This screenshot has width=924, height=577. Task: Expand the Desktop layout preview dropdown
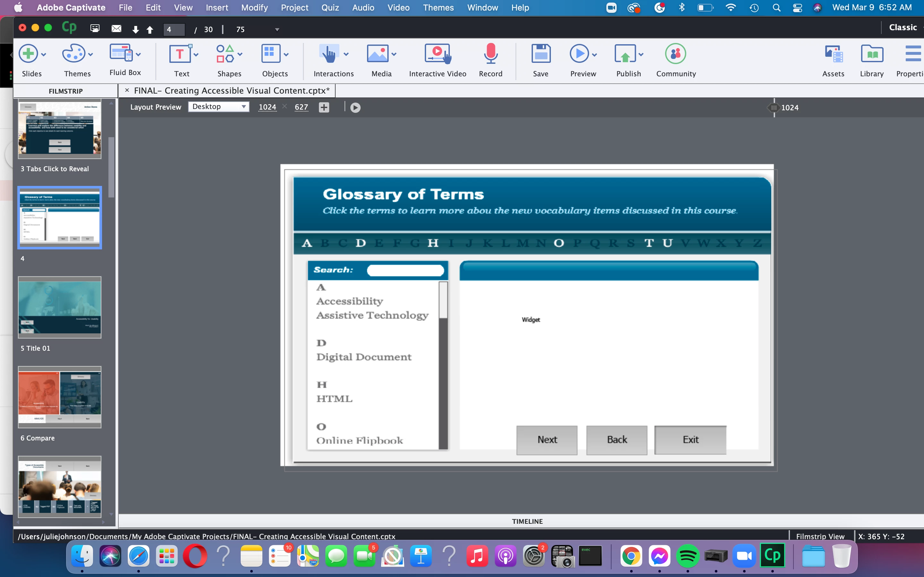click(x=219, y=107)
